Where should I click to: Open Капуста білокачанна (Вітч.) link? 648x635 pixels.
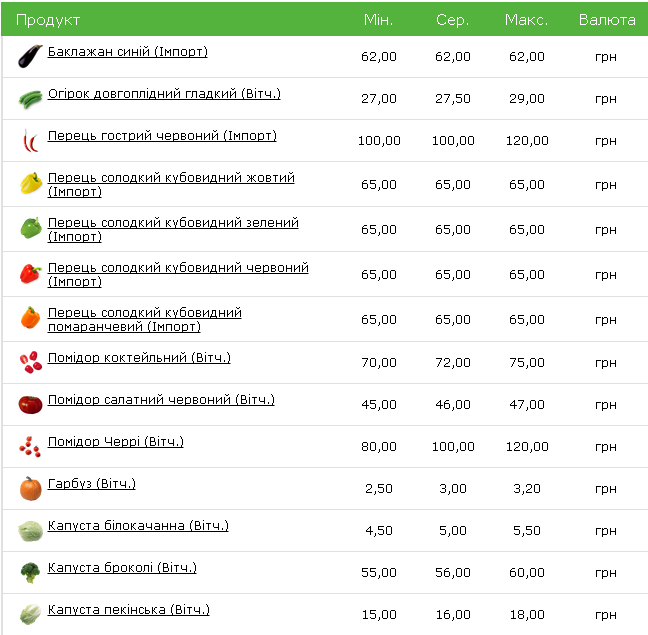(138, 526)
